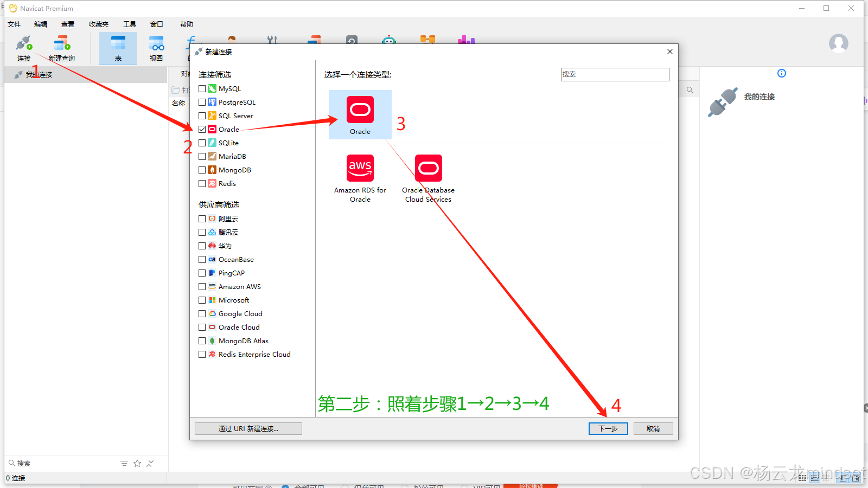Viewport: 868px width, 488px height.
Task: Check the Redis filter checkbox
Action: pyautogui.click(x=202, y=183)
